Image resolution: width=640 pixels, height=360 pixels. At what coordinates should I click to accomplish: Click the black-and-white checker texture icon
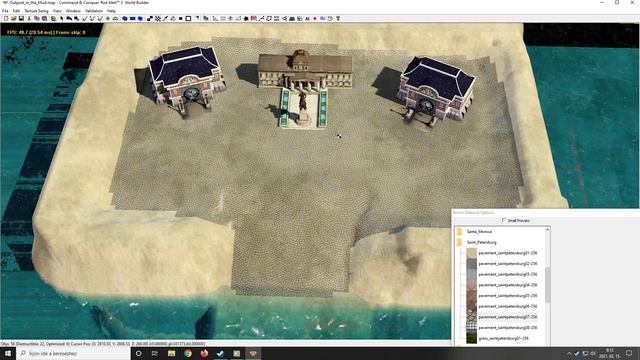click(x=158, y=18)
